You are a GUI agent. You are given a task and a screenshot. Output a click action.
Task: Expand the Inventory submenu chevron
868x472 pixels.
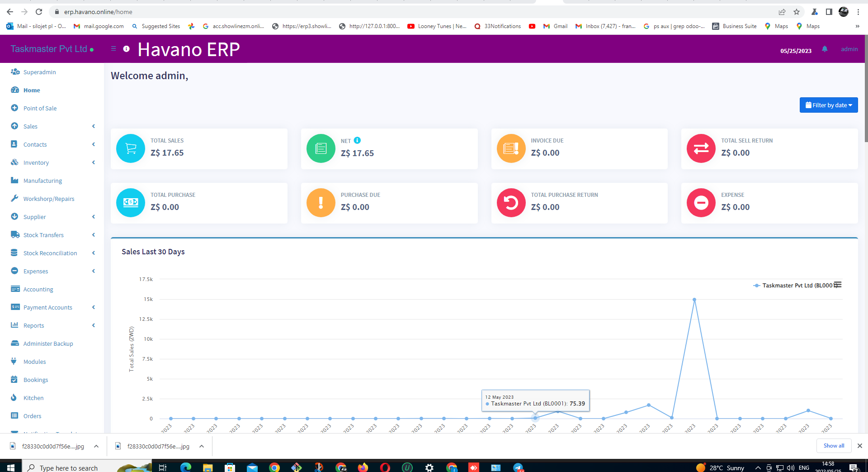pyautogui.click(x=94, y=162)
